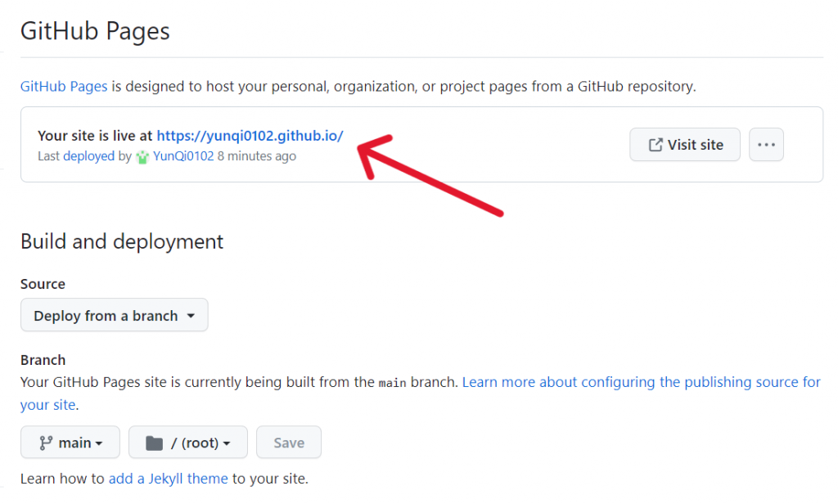This screenshot has height=504, width=838.
Task: Open Learn more about configuring publishing source
Action: [641, 382]
